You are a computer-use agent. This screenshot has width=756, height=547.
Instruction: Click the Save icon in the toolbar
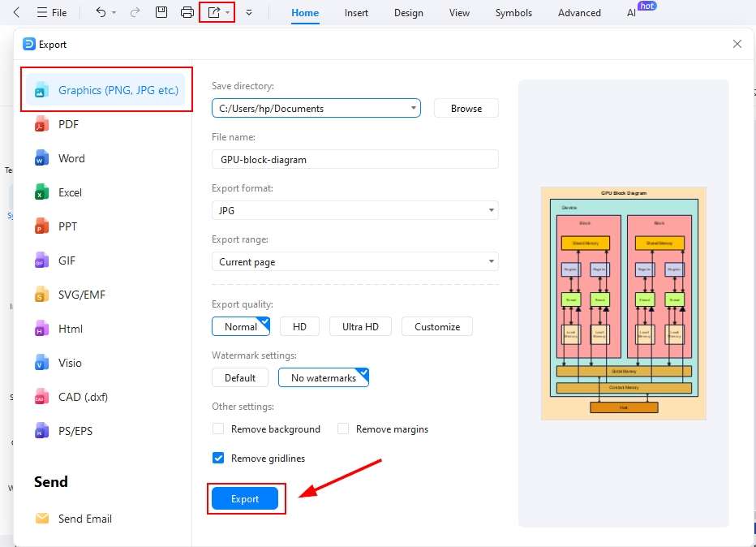pyautogui.click(x=161, y=12)
